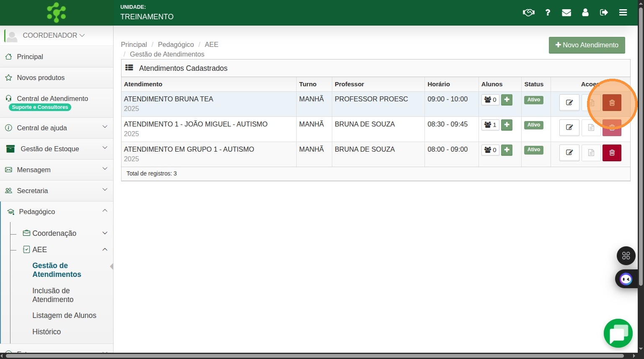Follow the Pedagógico breadcrumb link

click(x=176, y=44)
